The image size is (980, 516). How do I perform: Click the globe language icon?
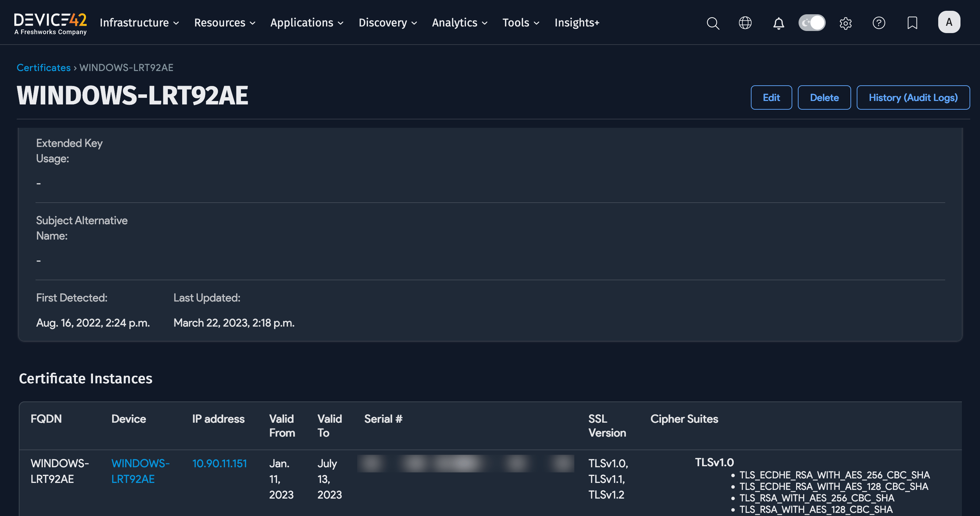pyautogui.click(x=745, y=23)
